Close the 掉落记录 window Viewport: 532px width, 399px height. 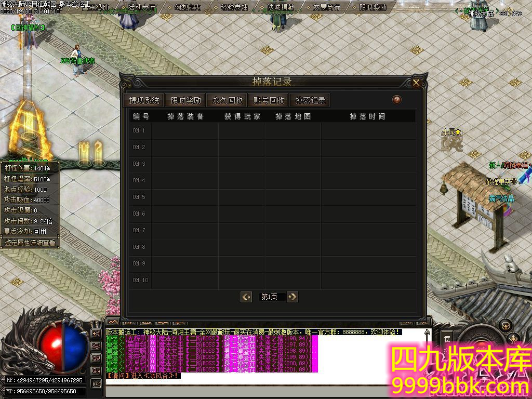coord(416,83)
